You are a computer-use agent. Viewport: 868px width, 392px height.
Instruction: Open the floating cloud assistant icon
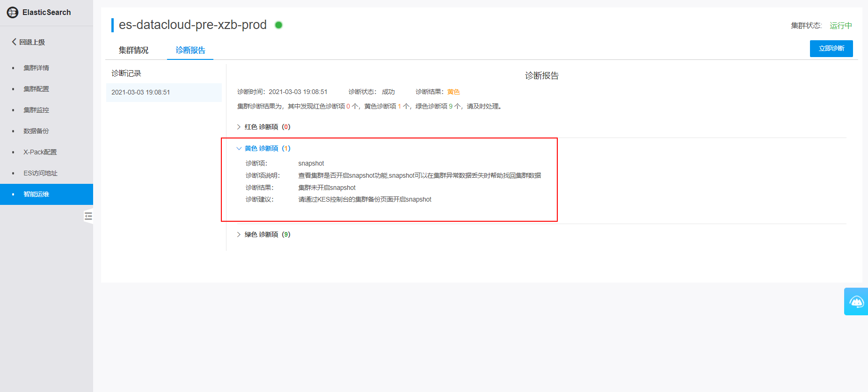(856, 302)
